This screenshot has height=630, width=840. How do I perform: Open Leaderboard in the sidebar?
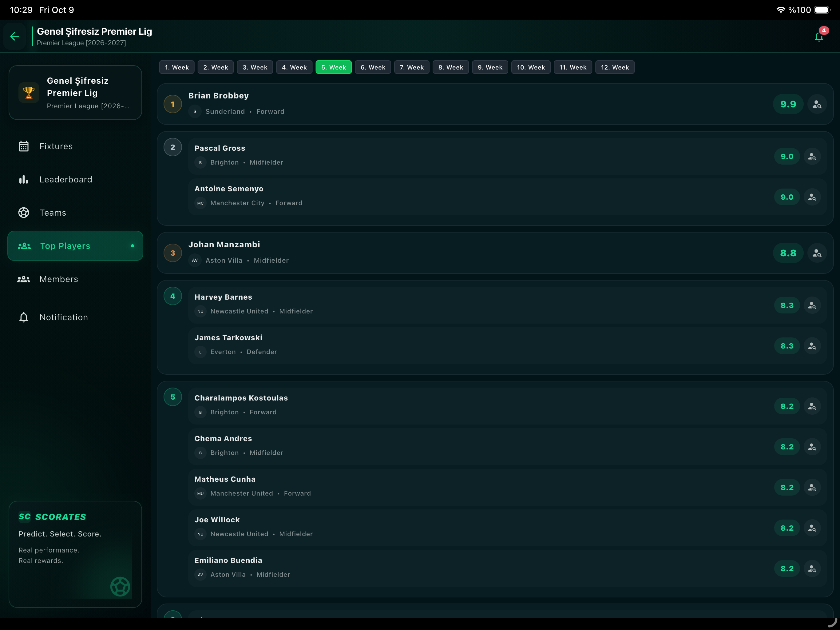tap(75, 179)
